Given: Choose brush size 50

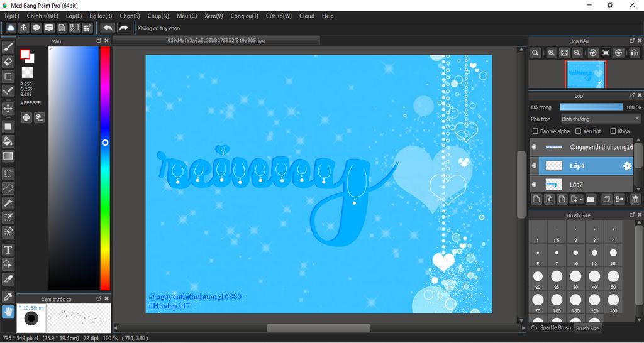Looking at the screenshot, I should (613, 279).
